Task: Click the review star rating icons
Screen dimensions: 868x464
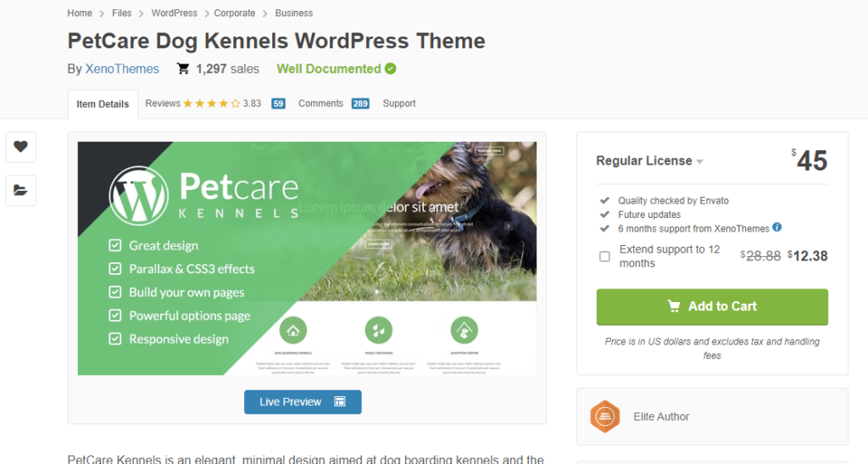Action: (x=211, y=103)
